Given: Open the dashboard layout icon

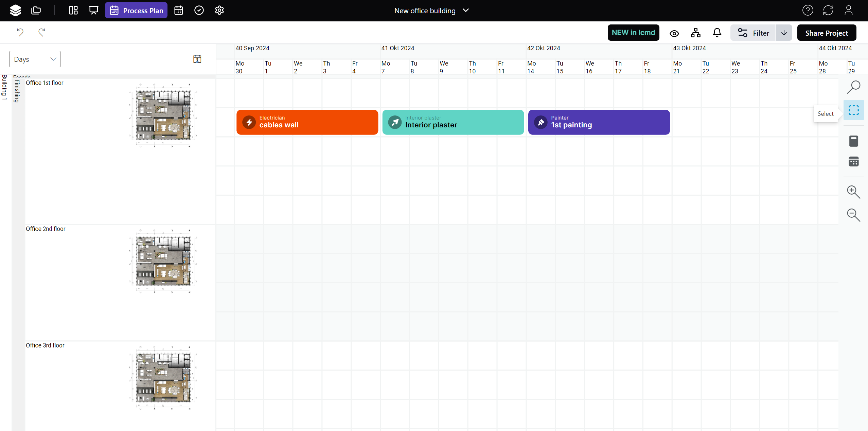Looking at the screenshot, I should click(x=73, y=11).
